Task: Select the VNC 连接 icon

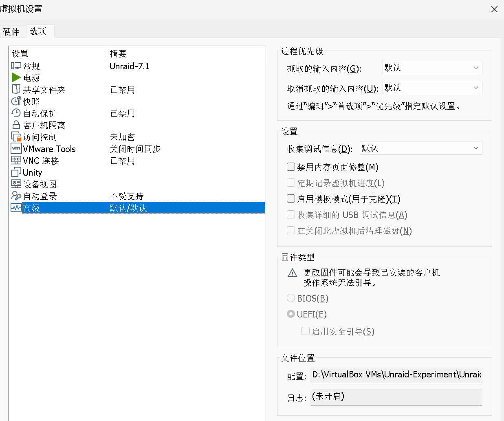Action: coord(16,161)
